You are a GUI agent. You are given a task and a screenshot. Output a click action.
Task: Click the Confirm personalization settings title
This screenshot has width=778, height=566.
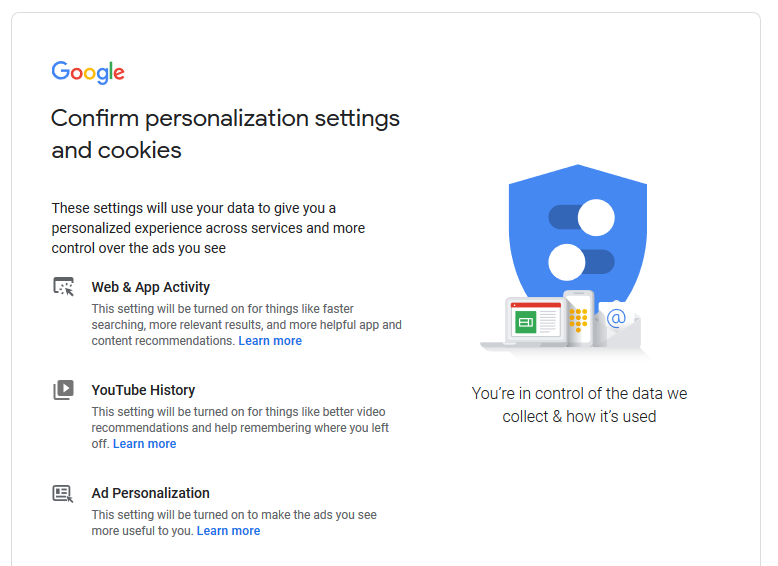point(225,134)
